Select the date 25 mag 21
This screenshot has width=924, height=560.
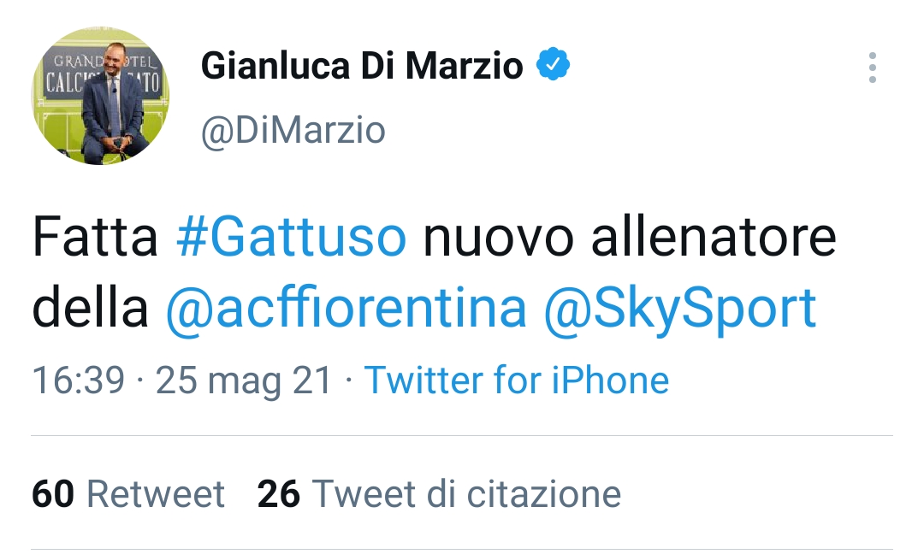(x=242, y=380)
